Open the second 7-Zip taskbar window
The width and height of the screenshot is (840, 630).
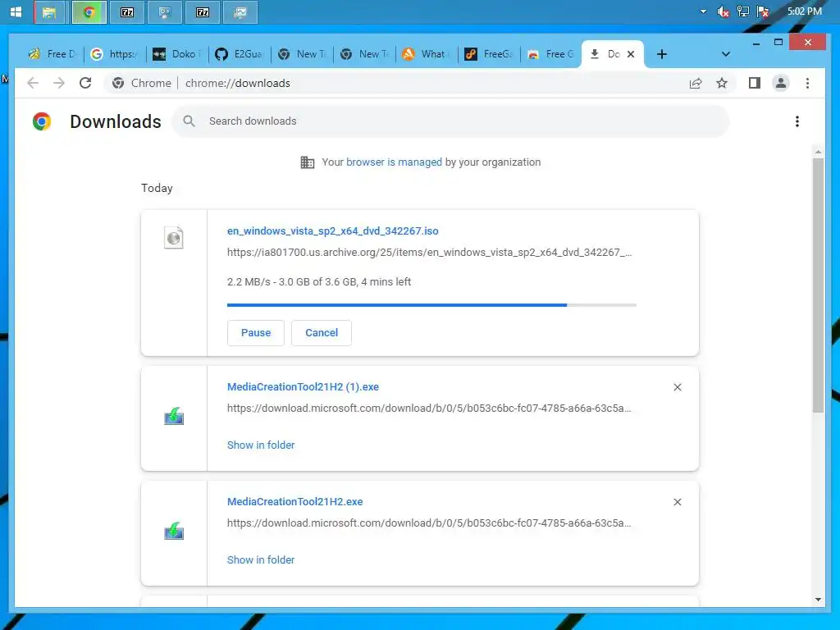[x=203, y=11]
